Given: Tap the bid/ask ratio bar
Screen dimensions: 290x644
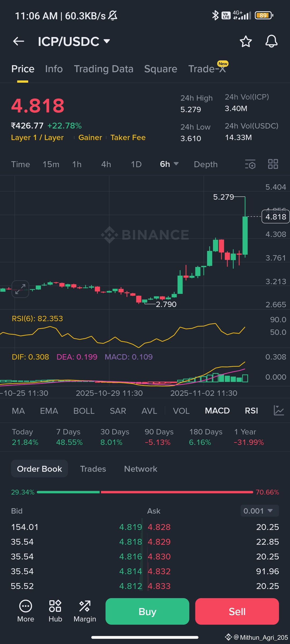Looking at the screenshot, I should pos(145,492).
